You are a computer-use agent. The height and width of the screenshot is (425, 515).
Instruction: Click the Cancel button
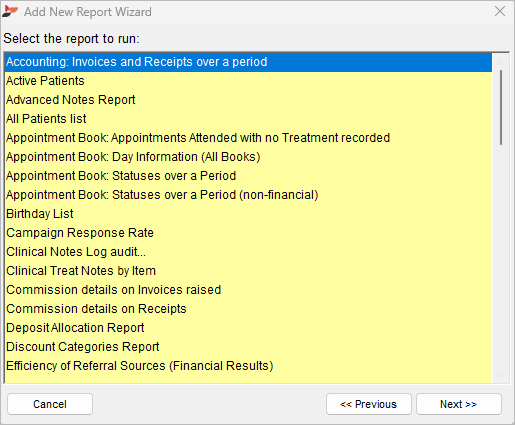(50, 404)
